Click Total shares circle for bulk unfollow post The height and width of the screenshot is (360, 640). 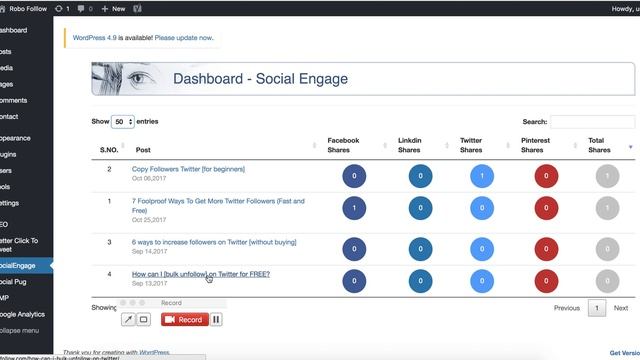[607, 281]
